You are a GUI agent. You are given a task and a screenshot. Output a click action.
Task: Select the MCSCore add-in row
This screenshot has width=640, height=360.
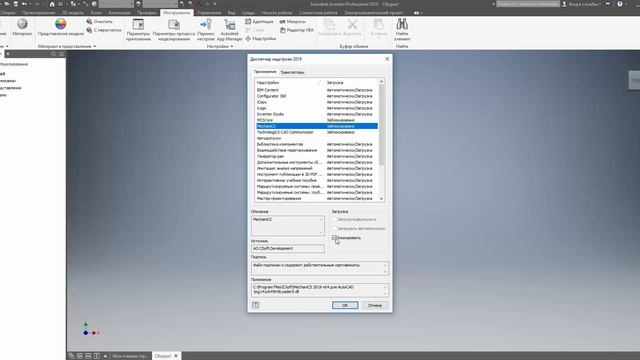point(317,120)
